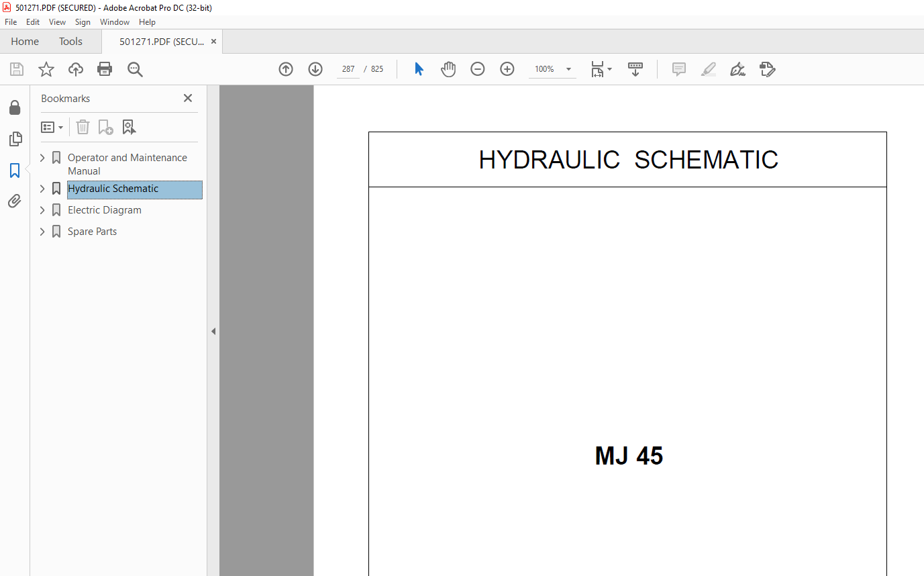Open the Window menu
This screenshot has height=576, width=924.
115,22
